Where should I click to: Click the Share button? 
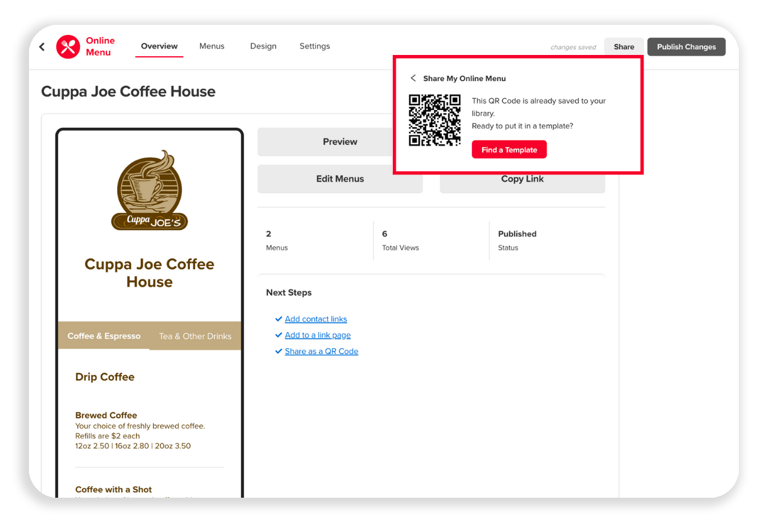click(x=624, y=47)
